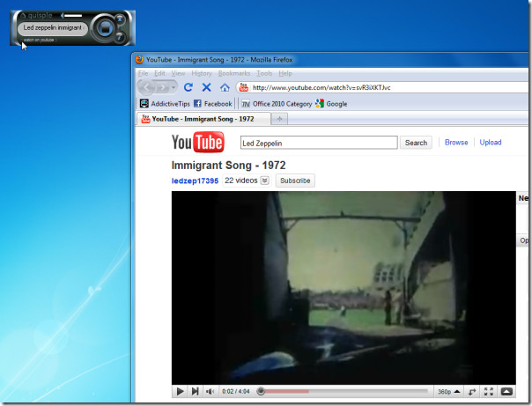This screenshot has height=406, width=532.
Task: Play the video with play button
Action: coord(181,391)
